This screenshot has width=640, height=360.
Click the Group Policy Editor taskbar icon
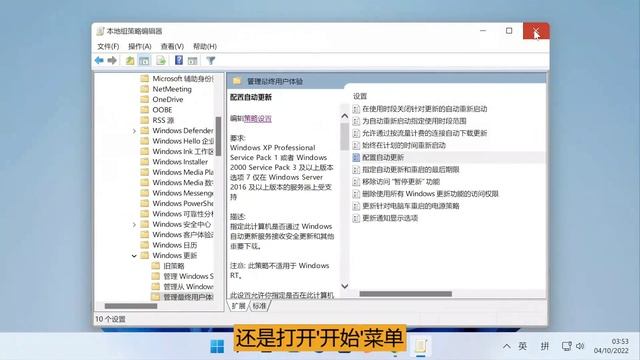click(421, 346)
